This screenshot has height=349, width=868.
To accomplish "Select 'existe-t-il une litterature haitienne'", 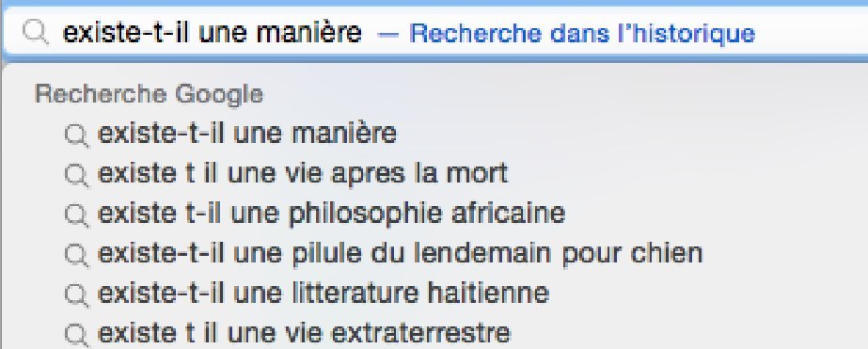I will (x=324, y=293).
